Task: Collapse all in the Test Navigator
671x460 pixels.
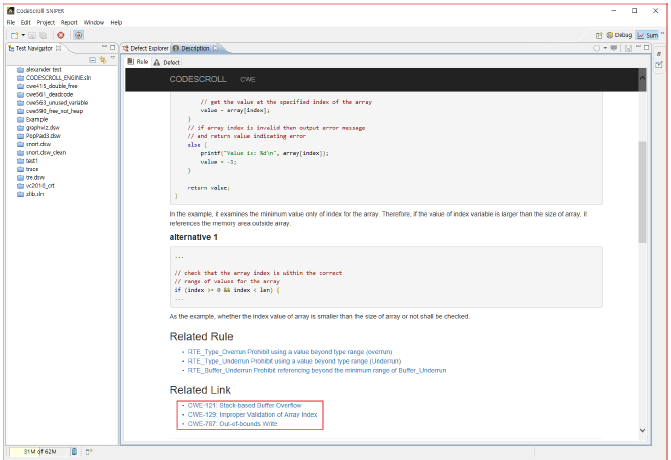Action: coord(92,60)
